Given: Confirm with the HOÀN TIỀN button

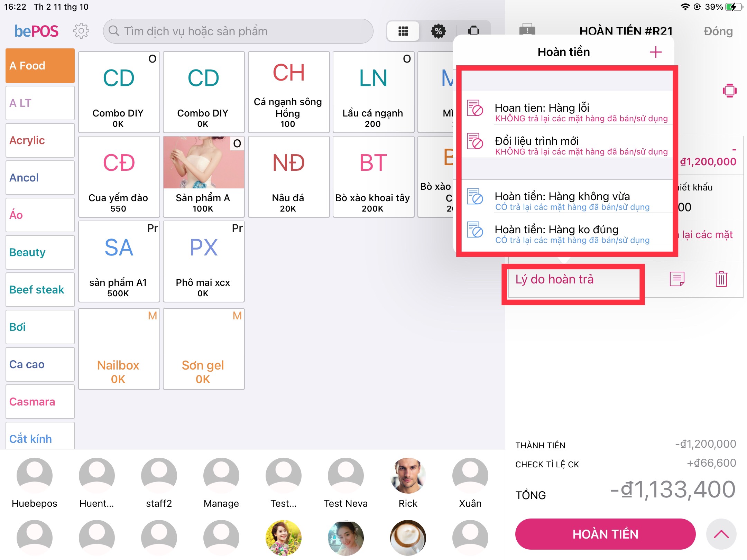Looking at the screenshot, I should tap(605, 534).
